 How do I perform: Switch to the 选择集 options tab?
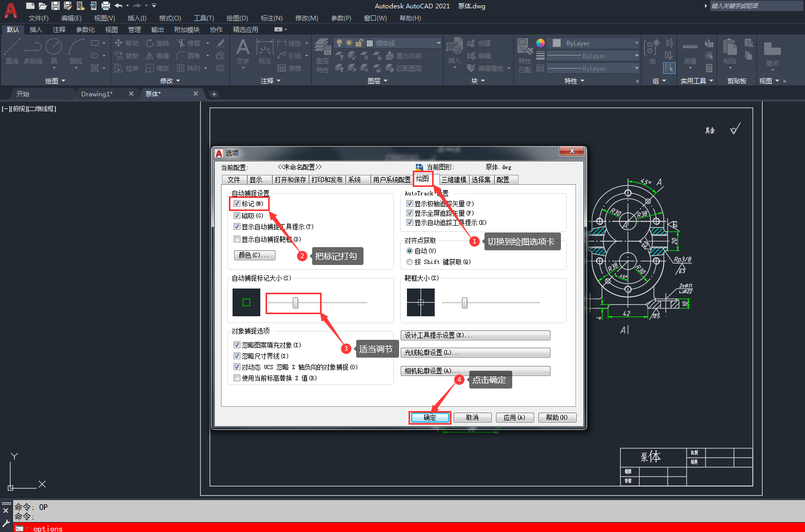[x=481, y=180]
